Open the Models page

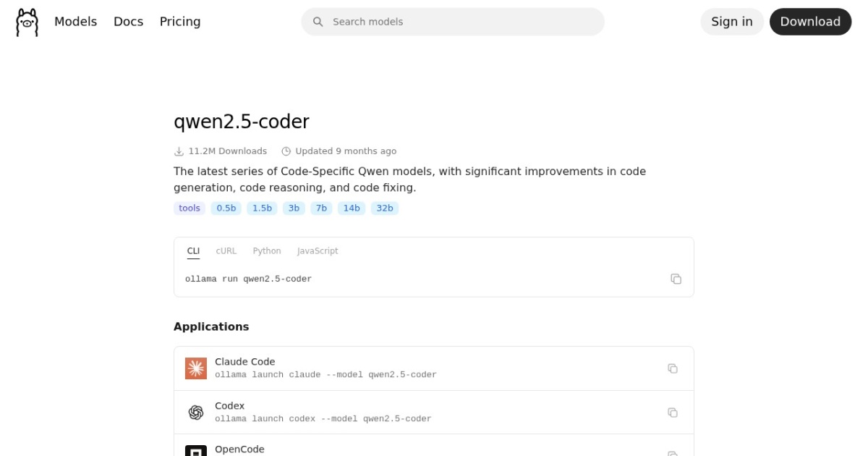click(75, 22)
